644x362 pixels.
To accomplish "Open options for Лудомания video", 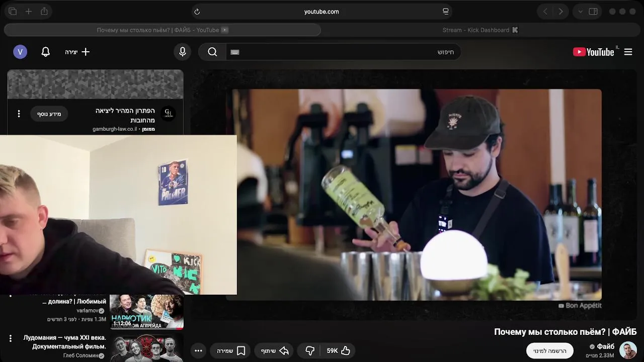I will (x=11, y=338).
